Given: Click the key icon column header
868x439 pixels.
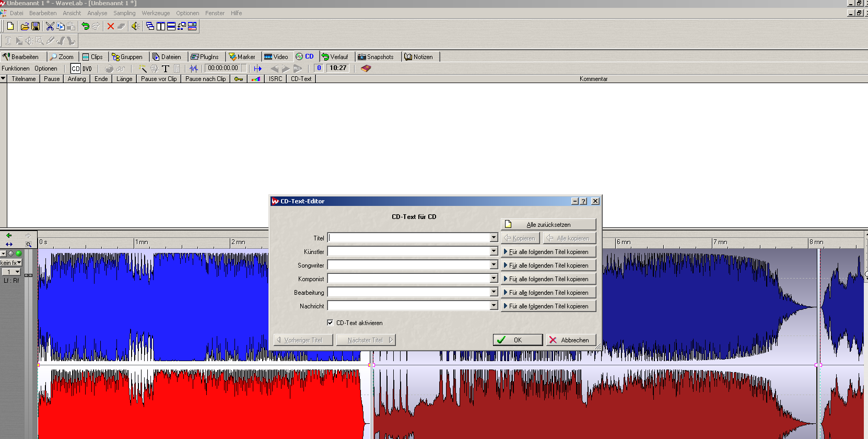Looking at the screenshot, I should [239, 79].
